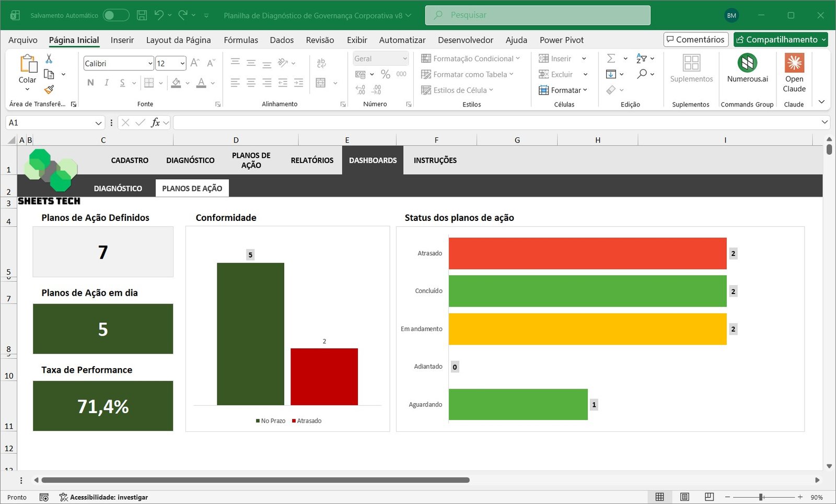Click the Cut scissors icon

tap(49, 58)
